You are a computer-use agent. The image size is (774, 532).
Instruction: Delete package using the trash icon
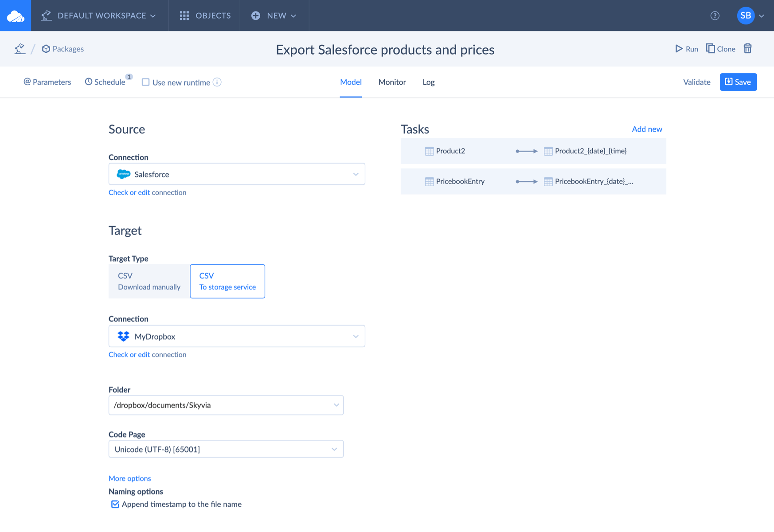click(747, 49)
